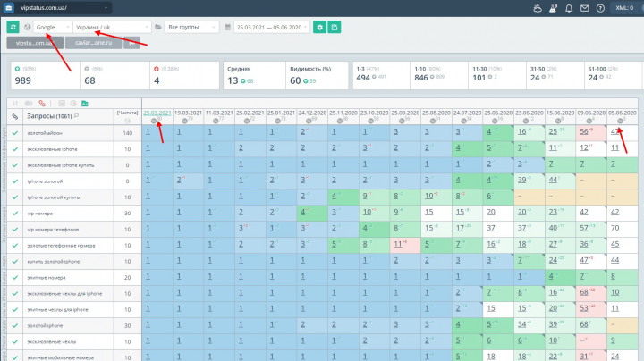Click the weather cloud icon in header

(538, 8)
